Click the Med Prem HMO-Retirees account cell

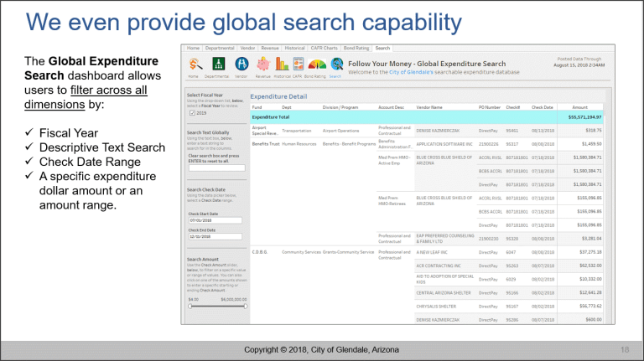[392, 200]
